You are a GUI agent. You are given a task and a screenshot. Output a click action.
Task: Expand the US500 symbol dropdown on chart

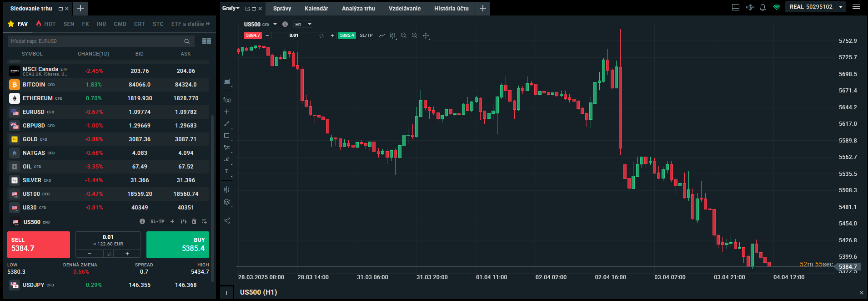(275, 24)
